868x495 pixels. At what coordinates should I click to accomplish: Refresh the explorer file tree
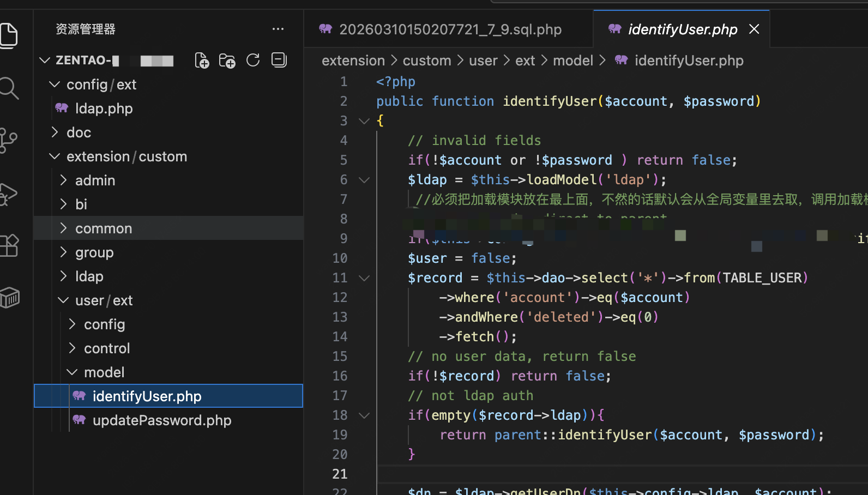253,61
